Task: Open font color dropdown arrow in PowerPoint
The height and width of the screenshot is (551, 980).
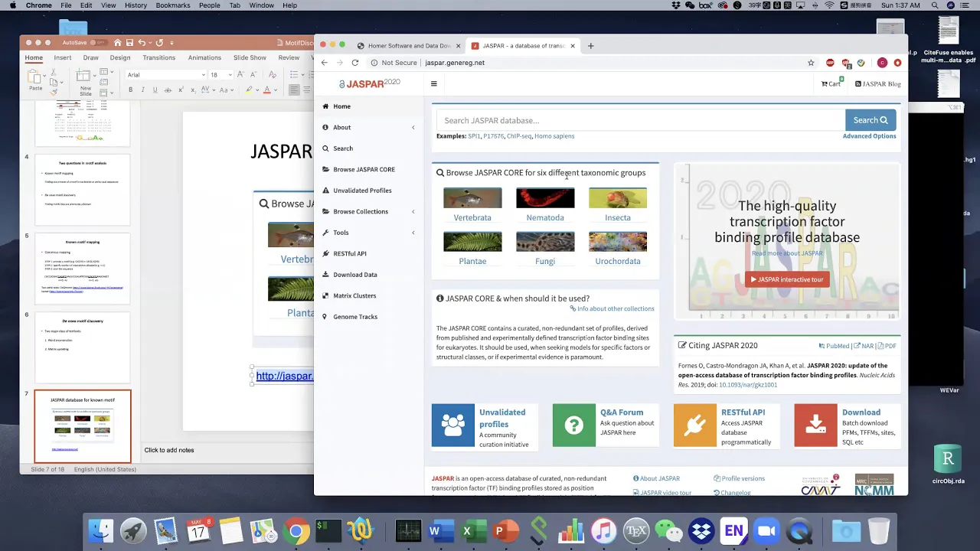Action: click(x=276, y=90)
